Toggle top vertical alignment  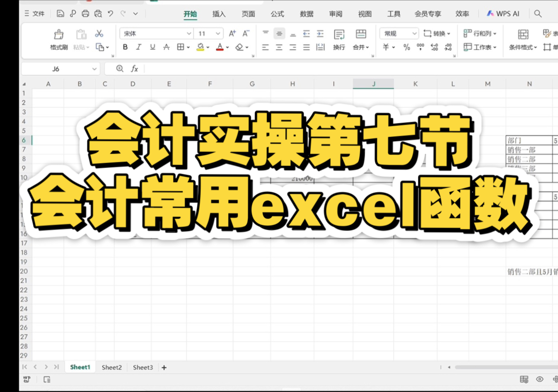coord(266,34)
